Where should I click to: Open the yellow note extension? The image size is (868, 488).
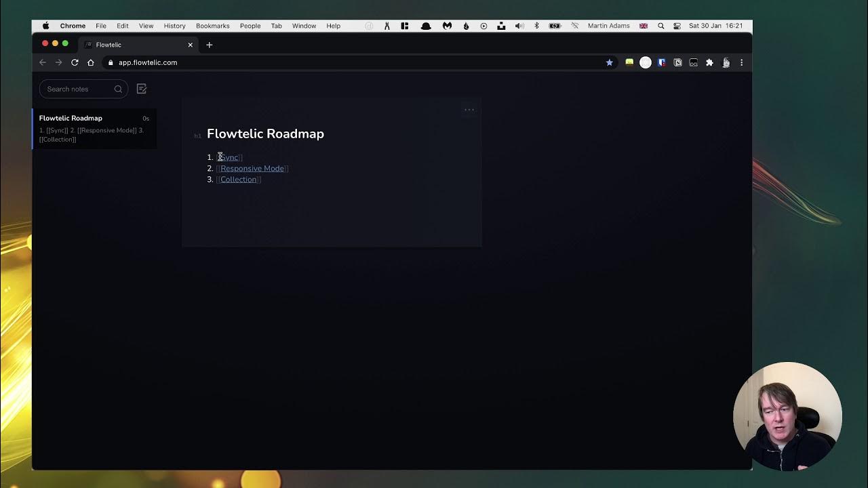pos(629,62)
